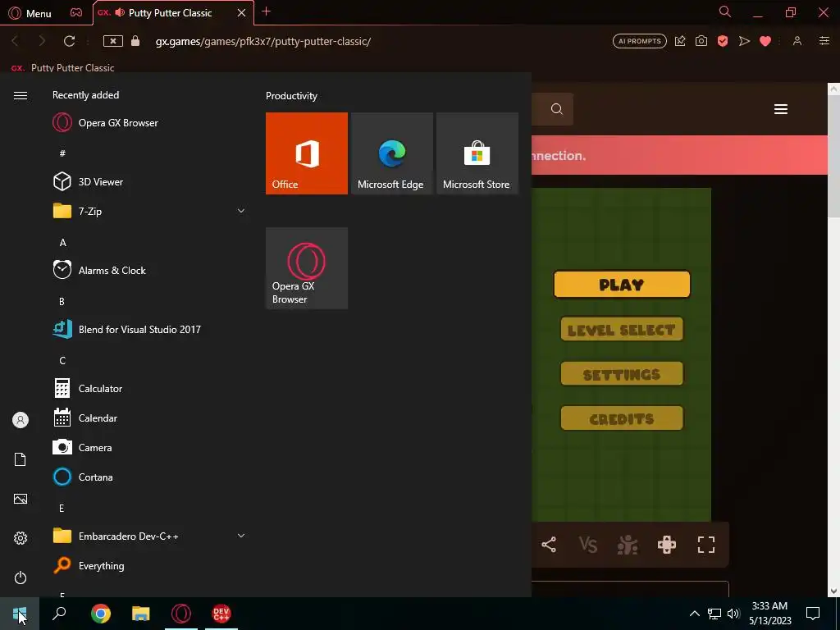This screenshot has width=840, height=630.
Task: Open the Opera Menu button
Action: point(30,13)
